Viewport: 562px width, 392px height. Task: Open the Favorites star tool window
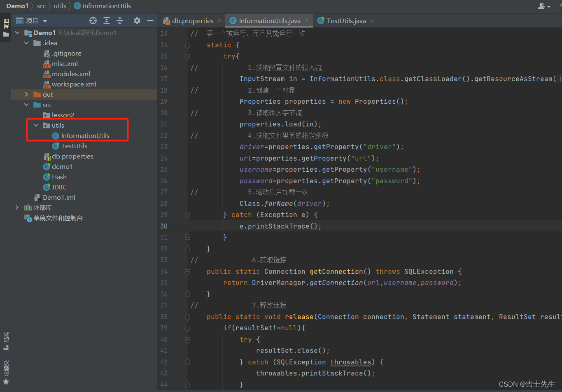6,373
